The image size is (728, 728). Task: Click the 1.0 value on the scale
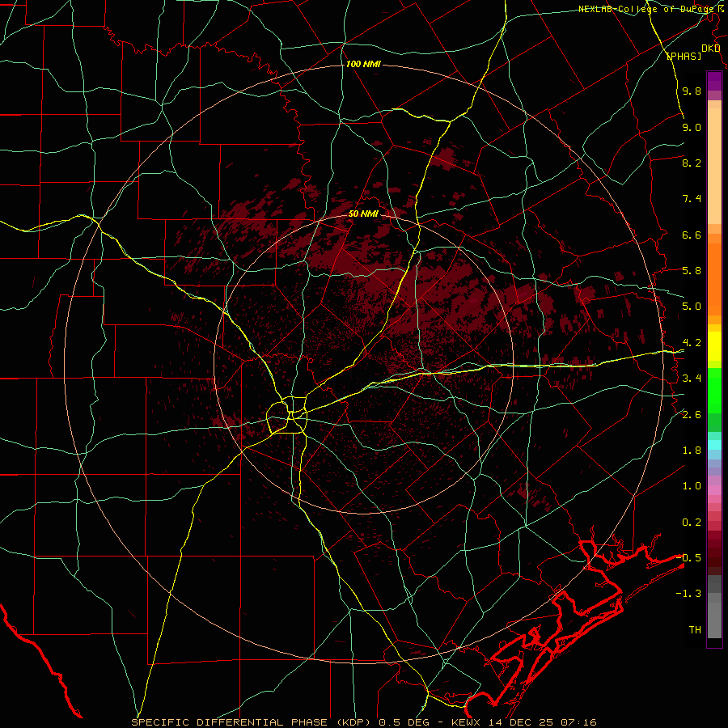tap(692, 486)
